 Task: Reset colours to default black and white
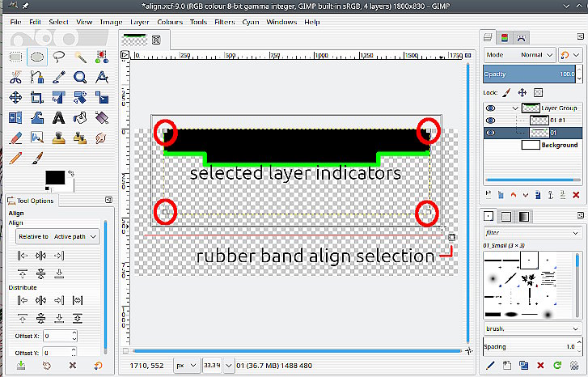48,188
